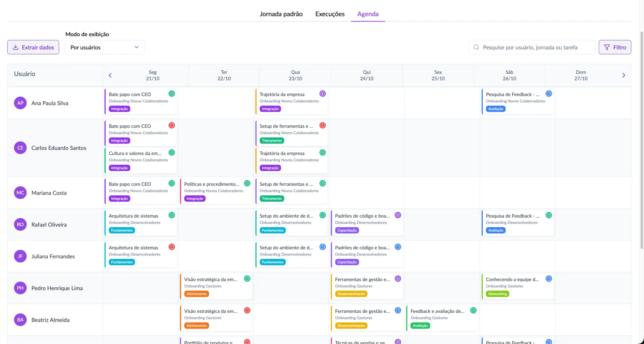Click the MC avatar of Mariana Costa
This screenshot has height=344, width=644.
(x=20, y=193)
